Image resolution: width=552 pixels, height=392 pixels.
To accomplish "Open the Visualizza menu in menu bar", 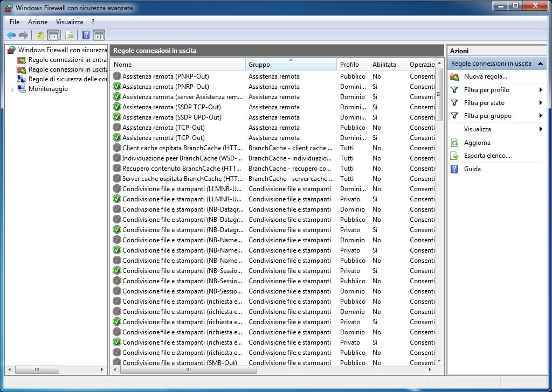I will coord(70,22).
